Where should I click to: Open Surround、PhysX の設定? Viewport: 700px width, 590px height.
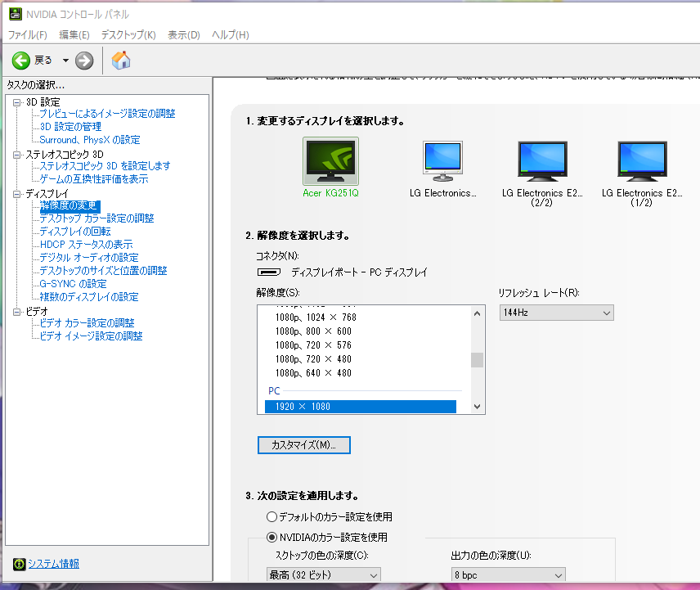90,140
